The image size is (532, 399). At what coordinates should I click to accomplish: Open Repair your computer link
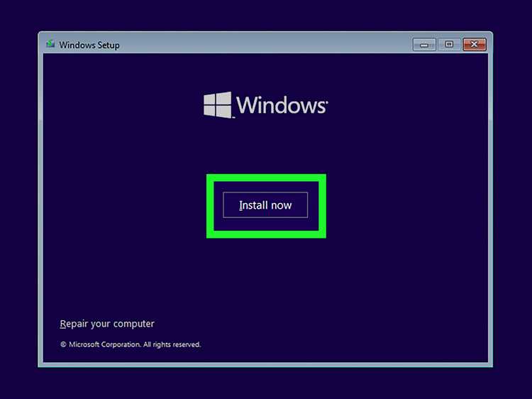(107, 324)
